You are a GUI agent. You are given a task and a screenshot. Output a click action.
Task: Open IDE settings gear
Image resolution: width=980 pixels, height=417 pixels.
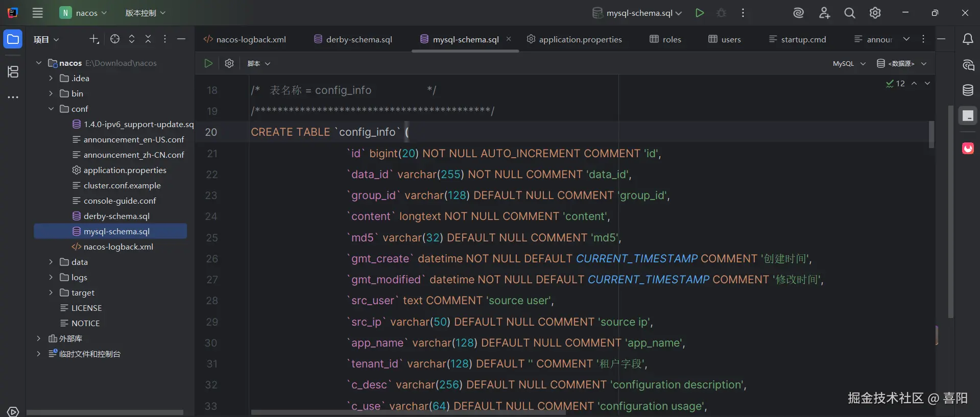[875, 13]
